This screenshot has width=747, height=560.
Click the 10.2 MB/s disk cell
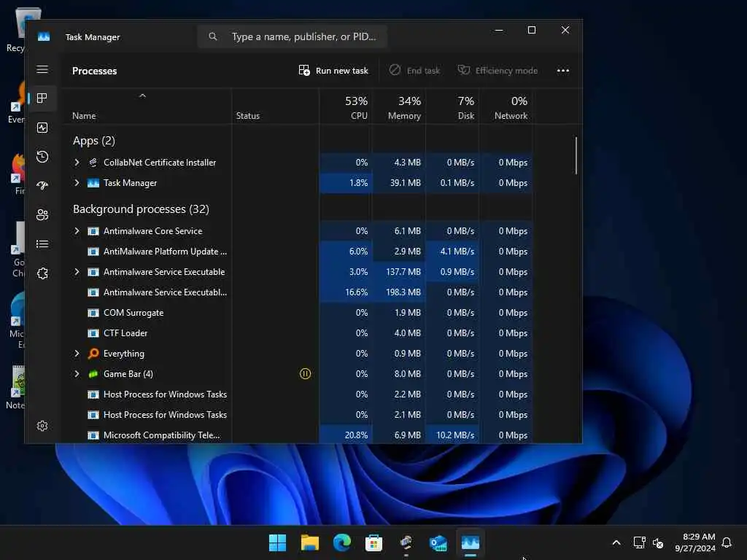pyautogui.click(x=452, y=435)
